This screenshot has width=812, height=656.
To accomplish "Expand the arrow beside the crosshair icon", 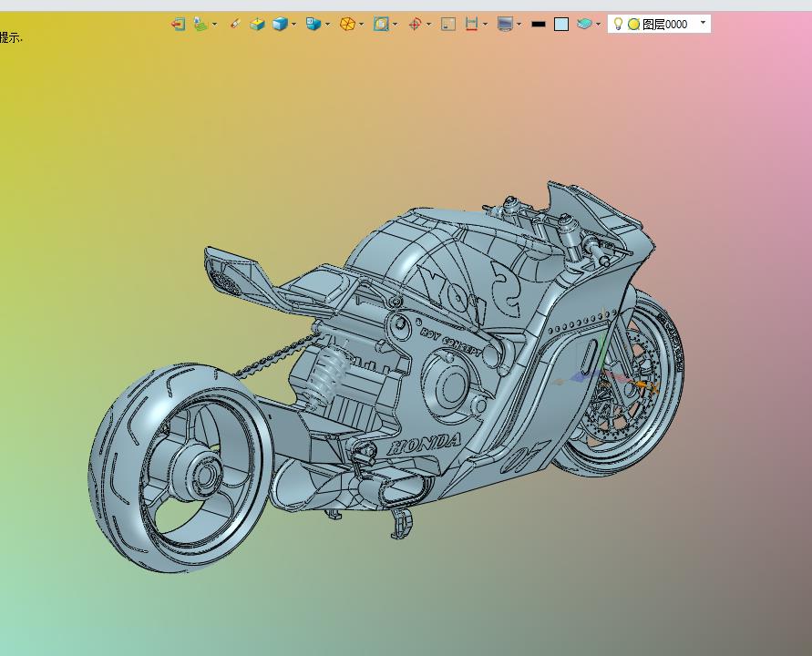I will click(428, 25).
